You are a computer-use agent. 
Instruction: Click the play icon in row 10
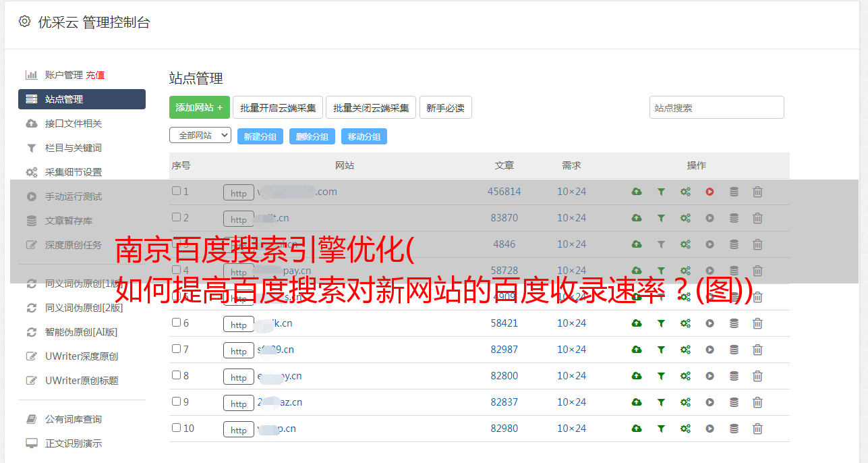click(710, 429)
